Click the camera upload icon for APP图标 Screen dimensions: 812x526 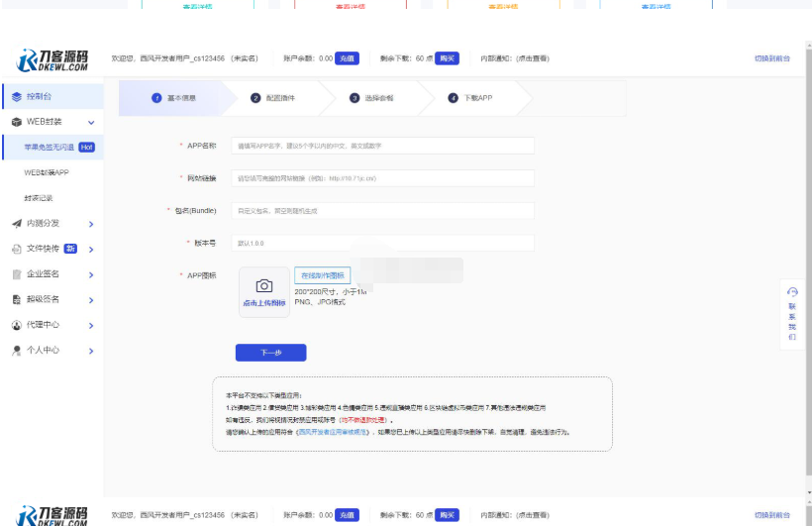[x=264, y=286]
